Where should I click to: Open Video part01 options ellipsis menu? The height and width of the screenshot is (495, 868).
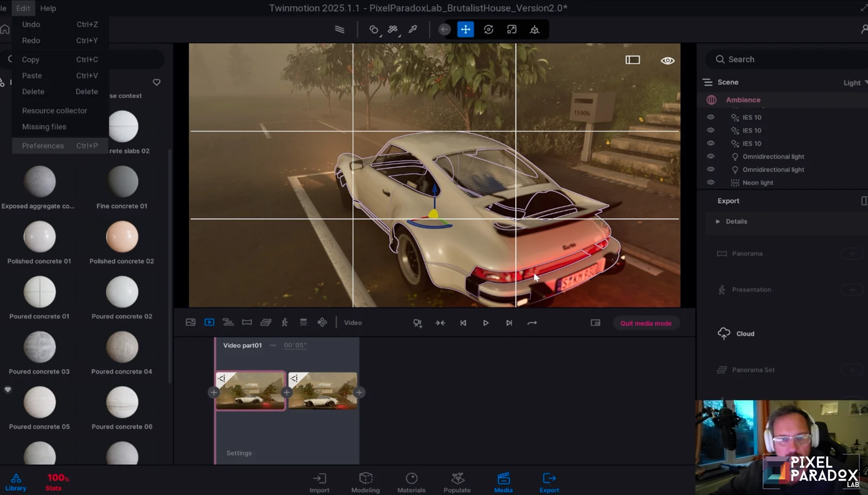click(273, 345)
